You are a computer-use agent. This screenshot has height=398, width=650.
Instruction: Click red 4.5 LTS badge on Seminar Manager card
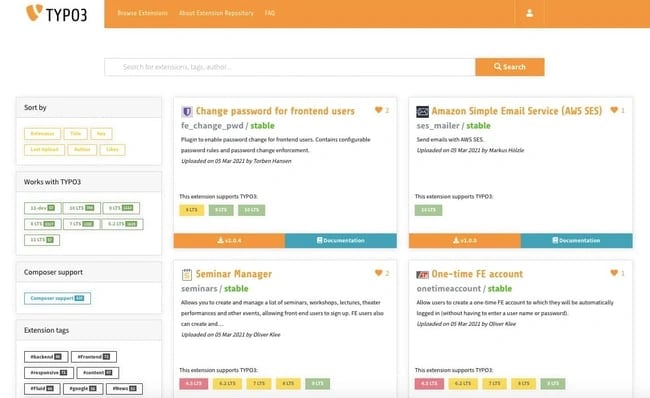194,383
